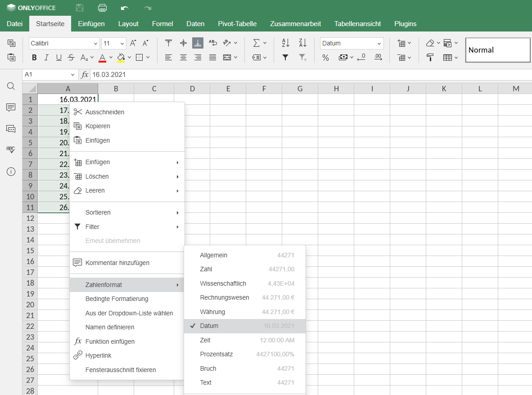Choose Kopieren from context menu

click(127, 126)
